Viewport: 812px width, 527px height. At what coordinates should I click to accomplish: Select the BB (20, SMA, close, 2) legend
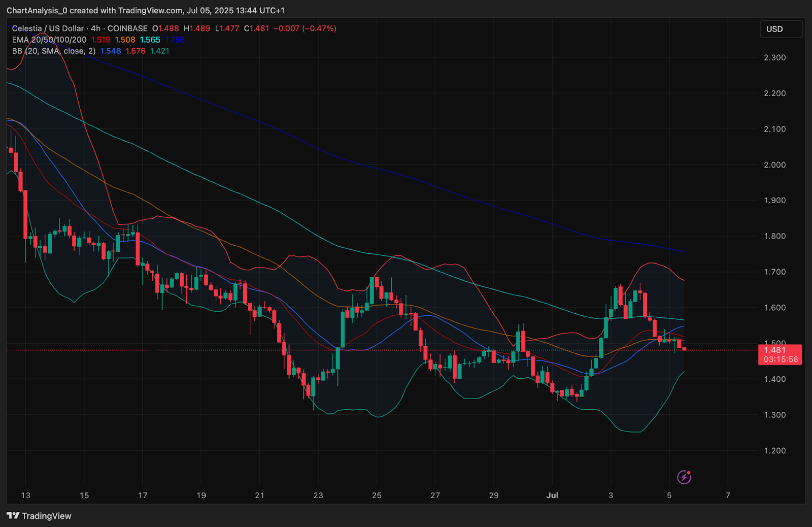tap(54, 51)
